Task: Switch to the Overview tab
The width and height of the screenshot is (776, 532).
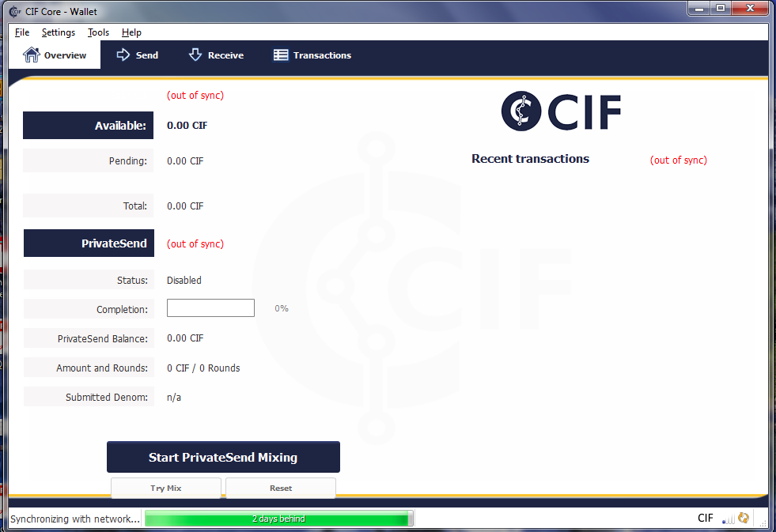Action: (x=55, y=55)
